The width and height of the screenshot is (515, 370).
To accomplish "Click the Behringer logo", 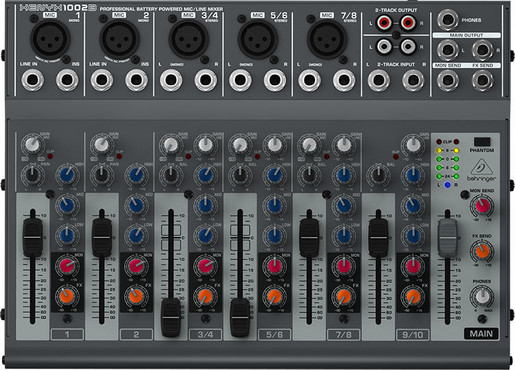I will pyautogui.click(x=481, y=170).
